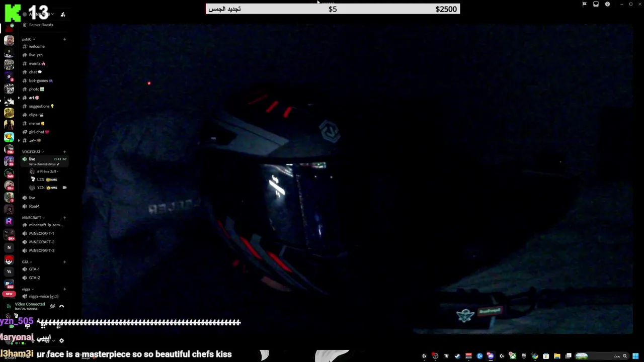Open the server name dropdown menu
644x362 pixels.
click(40, 14)
